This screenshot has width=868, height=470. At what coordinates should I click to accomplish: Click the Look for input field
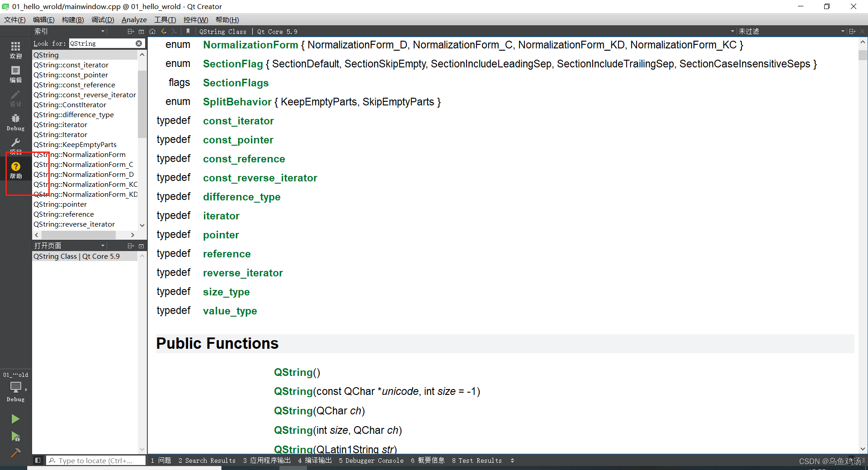[x=102, y=43]
